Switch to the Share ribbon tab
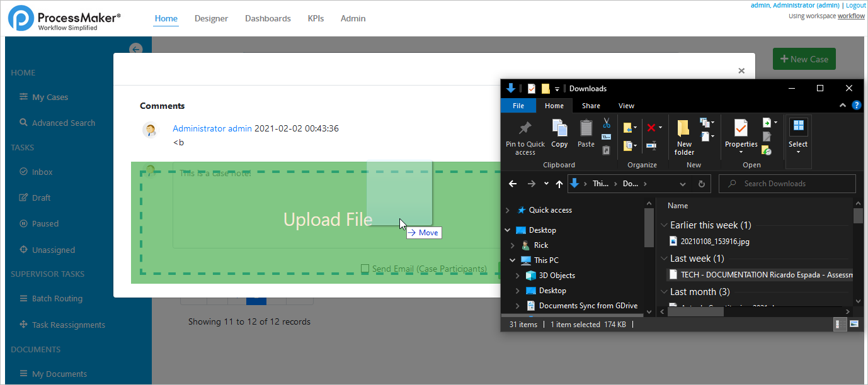Viewport: 868px width, 385px height. tap(591, 106)
